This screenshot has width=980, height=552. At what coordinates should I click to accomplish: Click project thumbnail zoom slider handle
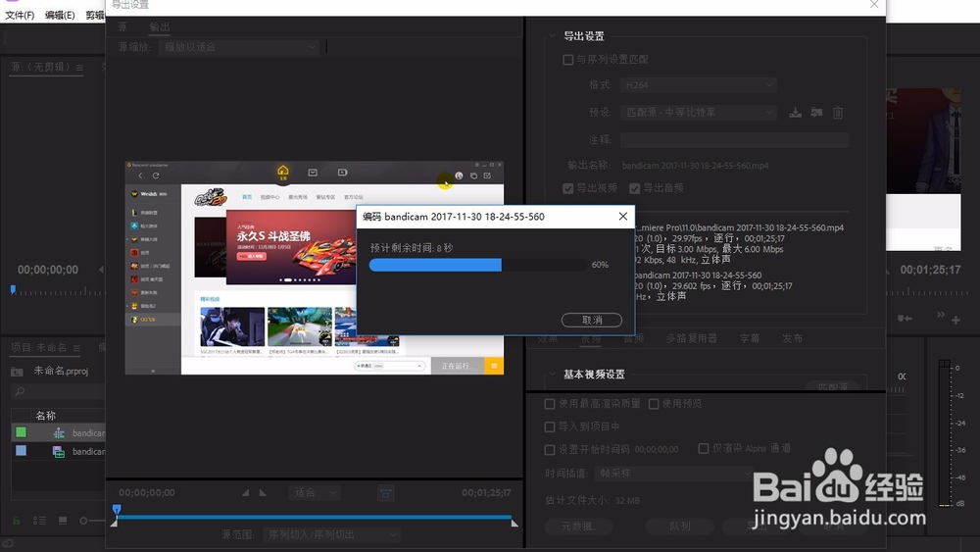(x=83, y=520)
